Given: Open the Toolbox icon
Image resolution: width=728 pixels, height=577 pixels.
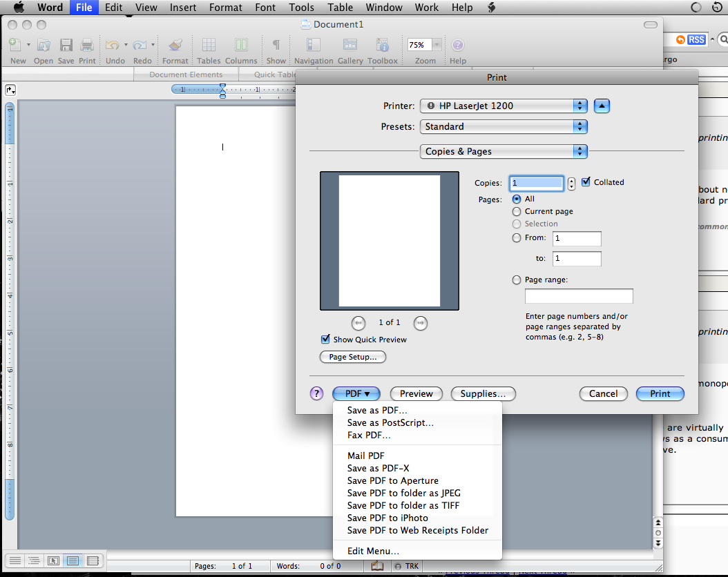Looking at the screenshot, I should point(383,45).
